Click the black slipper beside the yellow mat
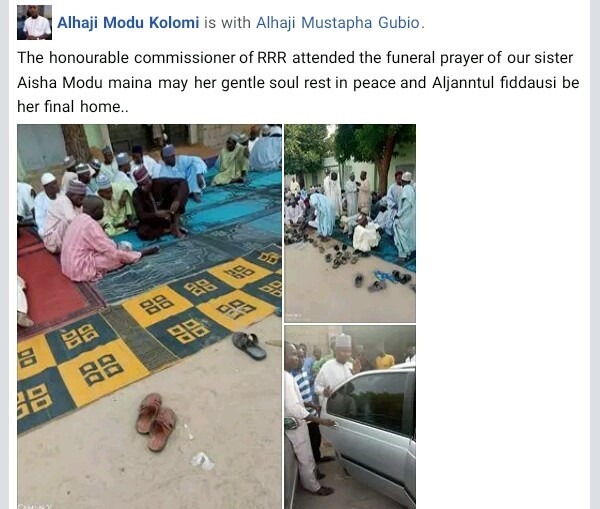 pyautogui.click(x=249, y=345)
